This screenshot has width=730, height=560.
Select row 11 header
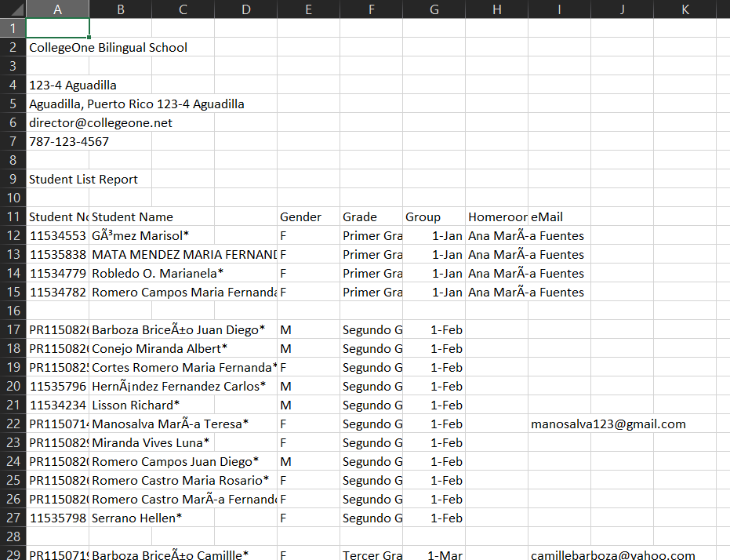click(13, 216)
